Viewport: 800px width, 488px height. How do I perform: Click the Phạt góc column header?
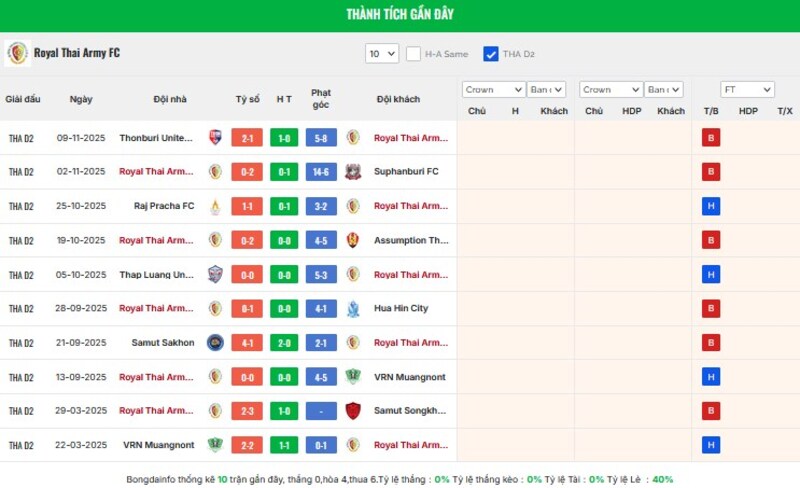[321, 99]
